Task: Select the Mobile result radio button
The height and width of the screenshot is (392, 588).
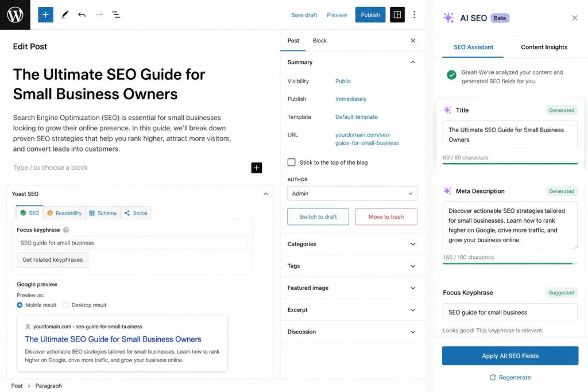Action: (x=20, y=305)
